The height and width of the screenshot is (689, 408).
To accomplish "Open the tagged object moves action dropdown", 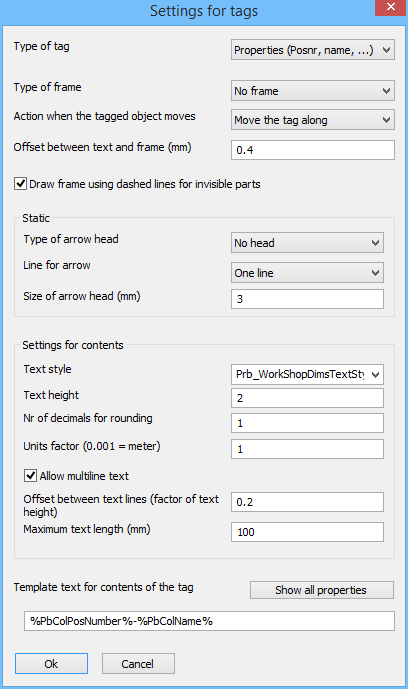I will pos(313,120).
